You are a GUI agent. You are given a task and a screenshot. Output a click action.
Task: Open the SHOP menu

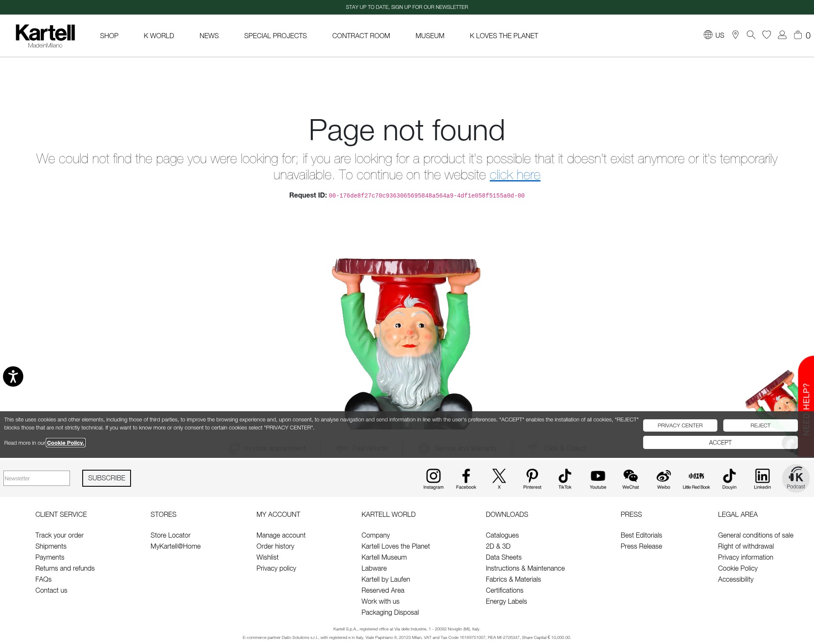coord(109,36)
